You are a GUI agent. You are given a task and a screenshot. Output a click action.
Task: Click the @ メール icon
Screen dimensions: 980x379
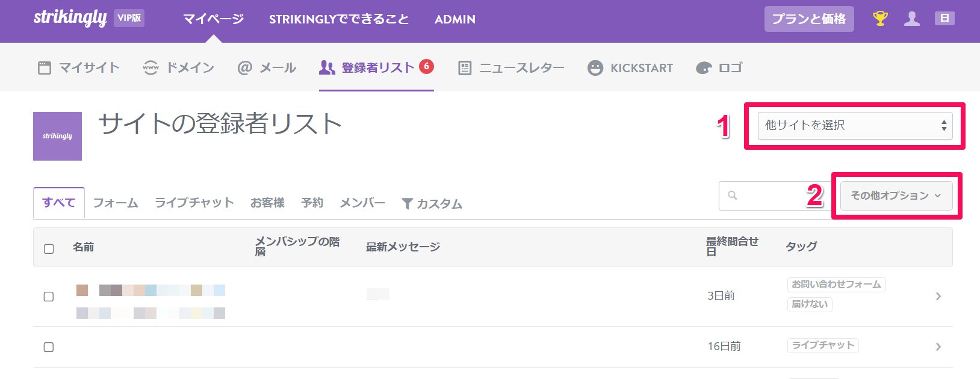(x=244, y=68)
